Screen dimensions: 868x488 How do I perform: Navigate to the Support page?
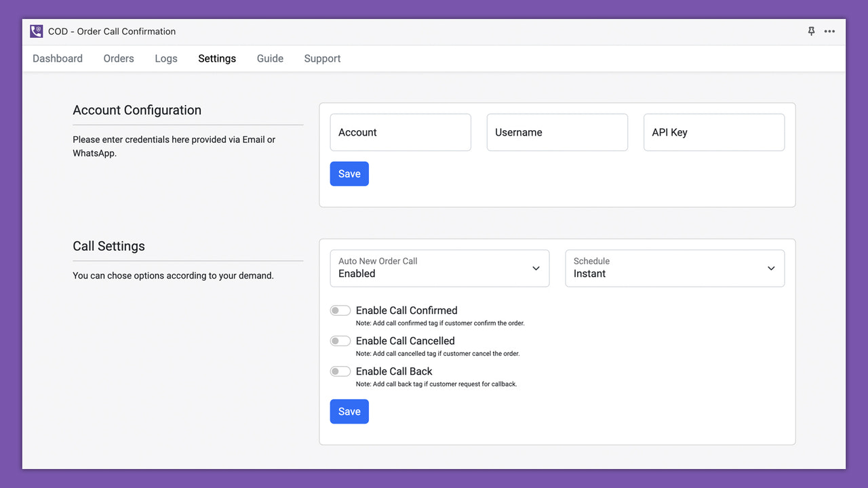coord(322,58)
